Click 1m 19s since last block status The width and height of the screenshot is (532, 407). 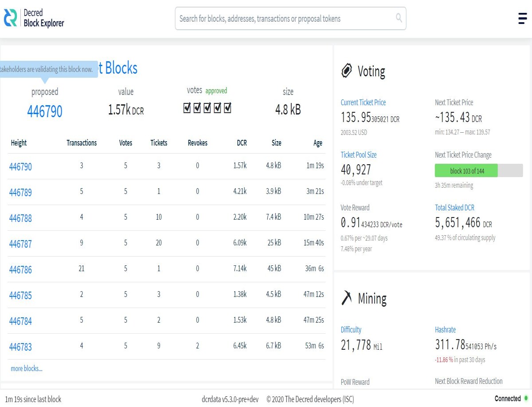pos(33,399)
